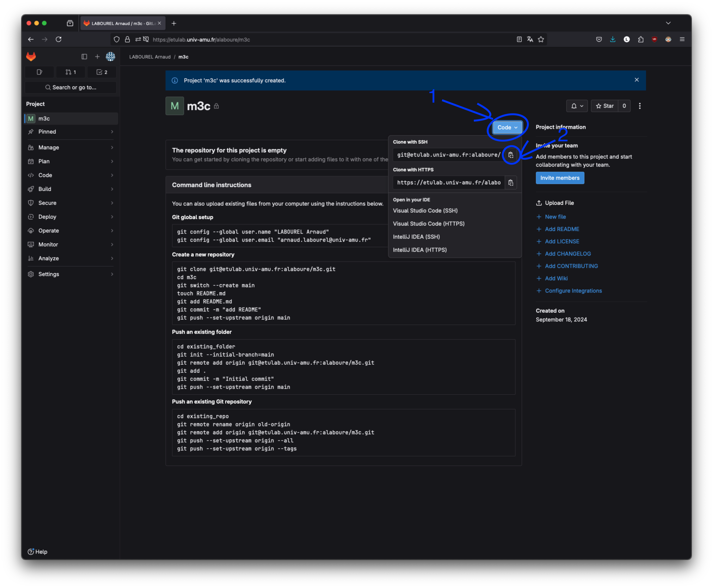
Task: Open the create new plus menu
Action: click(x=97, y=57)
